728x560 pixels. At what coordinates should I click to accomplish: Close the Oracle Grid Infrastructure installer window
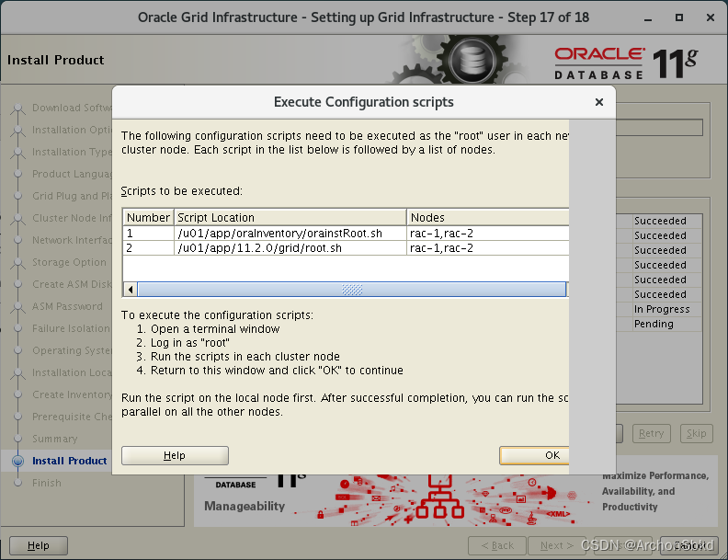710,17
